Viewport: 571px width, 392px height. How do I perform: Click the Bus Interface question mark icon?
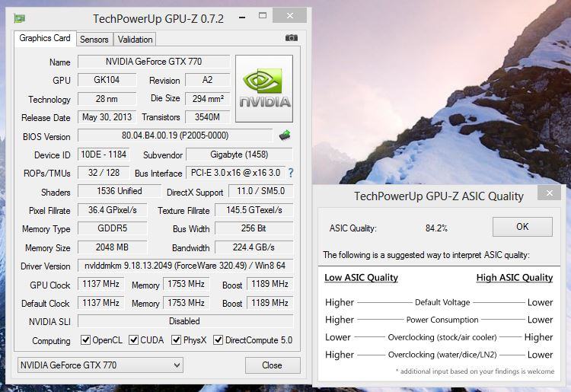[291, 173]
